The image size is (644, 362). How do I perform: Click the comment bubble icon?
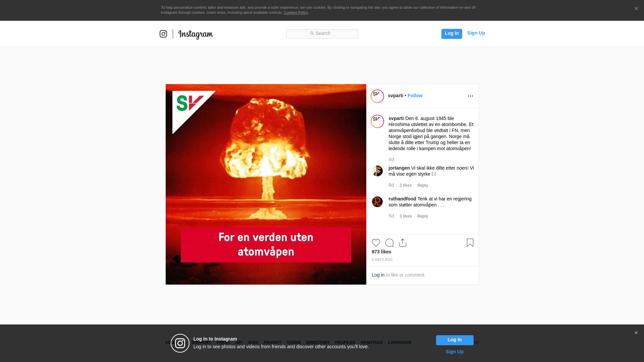coord(389,243)
